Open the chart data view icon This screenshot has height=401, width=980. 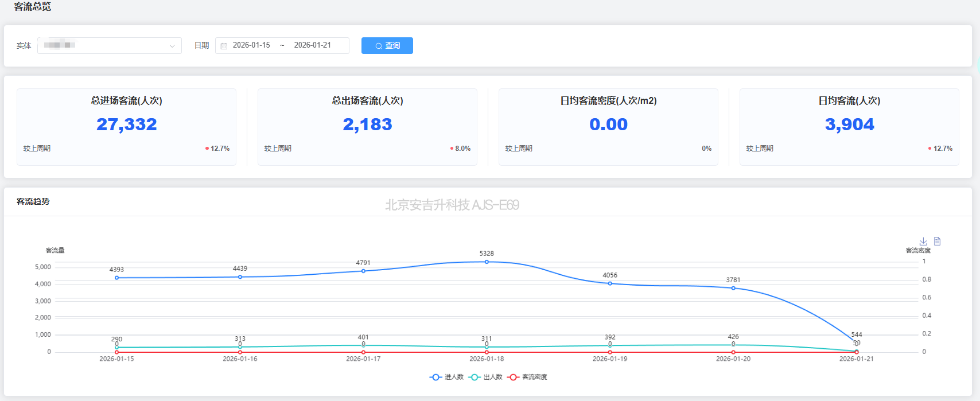[937, 242]
